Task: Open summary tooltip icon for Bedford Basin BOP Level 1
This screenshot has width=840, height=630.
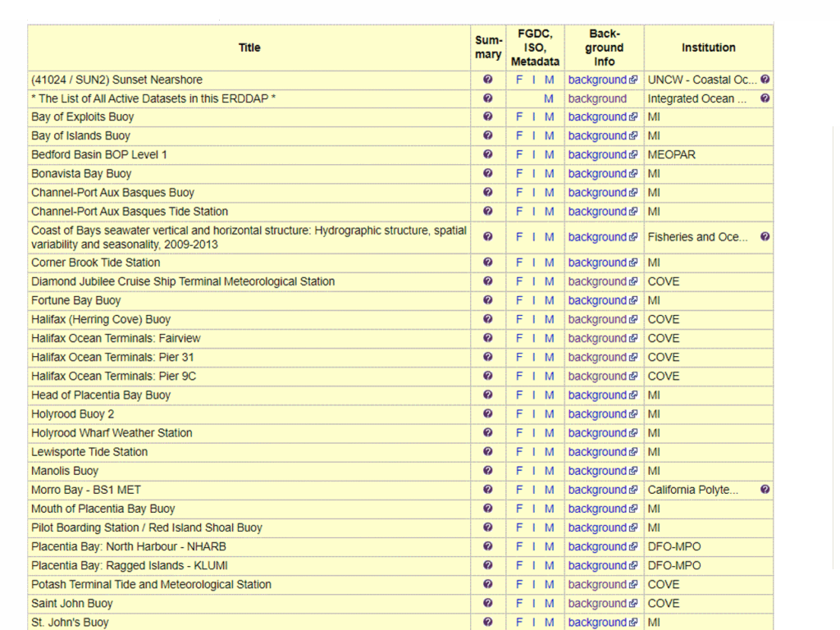Action: pos(488,155)
